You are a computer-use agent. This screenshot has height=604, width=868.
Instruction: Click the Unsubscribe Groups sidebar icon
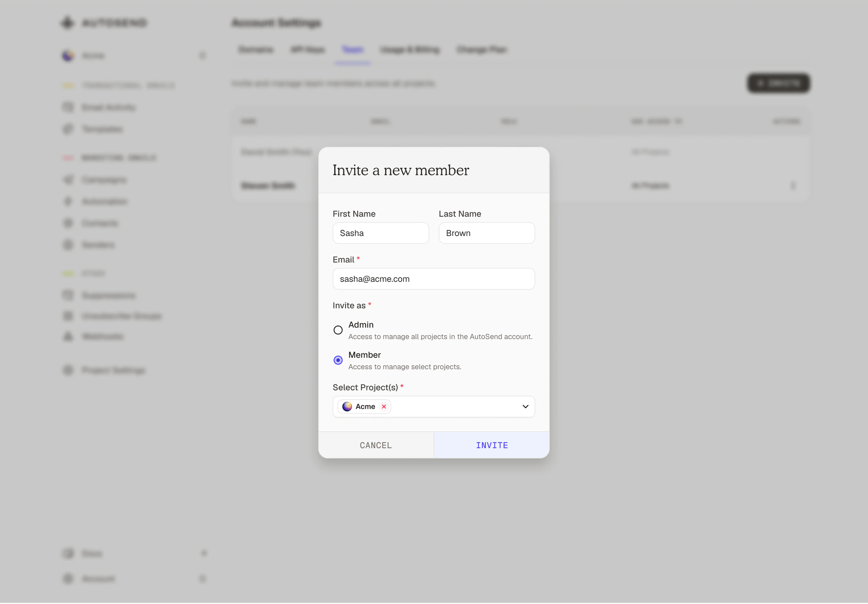pos(68,316)
